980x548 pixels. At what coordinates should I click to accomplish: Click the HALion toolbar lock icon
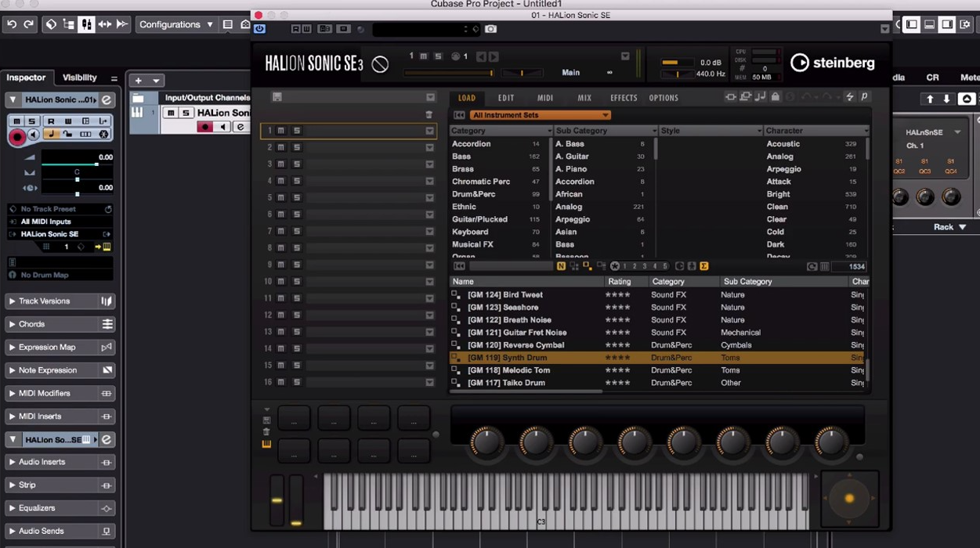[776, 97]
